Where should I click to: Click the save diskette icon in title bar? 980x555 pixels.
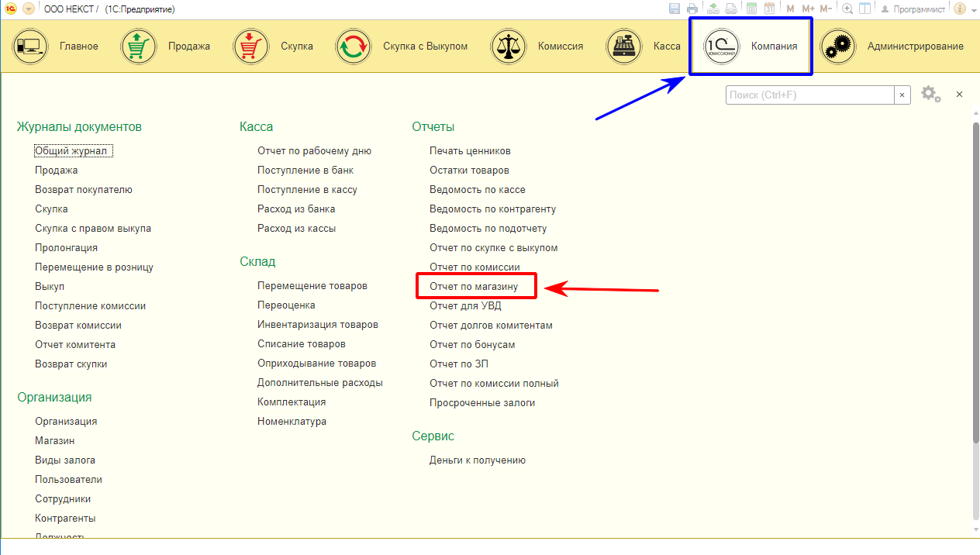[x=674, y=9]
